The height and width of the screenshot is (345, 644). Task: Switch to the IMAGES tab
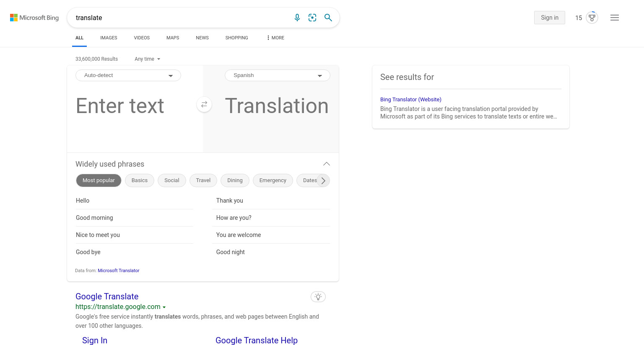109,38
